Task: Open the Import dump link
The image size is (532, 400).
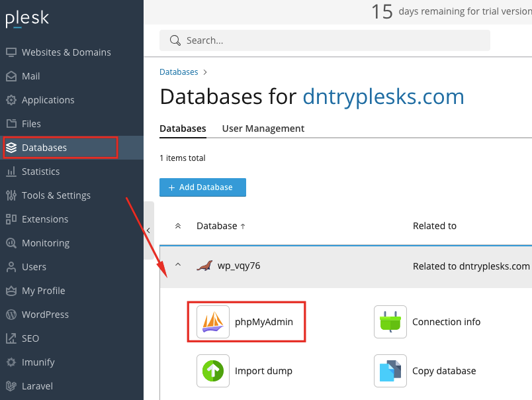Action: (x=263, y=371)
